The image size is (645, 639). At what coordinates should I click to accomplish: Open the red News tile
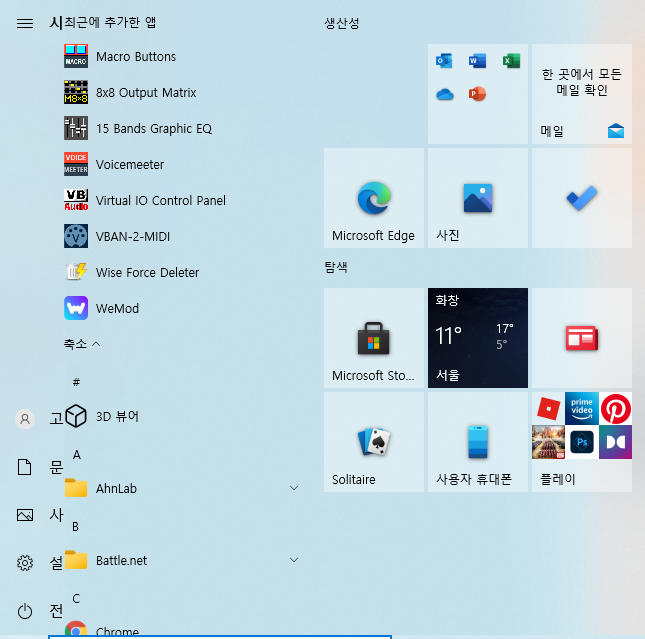point(582,338)
